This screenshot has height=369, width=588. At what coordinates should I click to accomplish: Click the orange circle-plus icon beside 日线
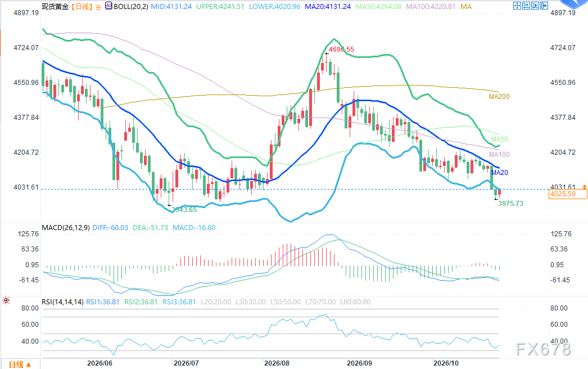98,7
